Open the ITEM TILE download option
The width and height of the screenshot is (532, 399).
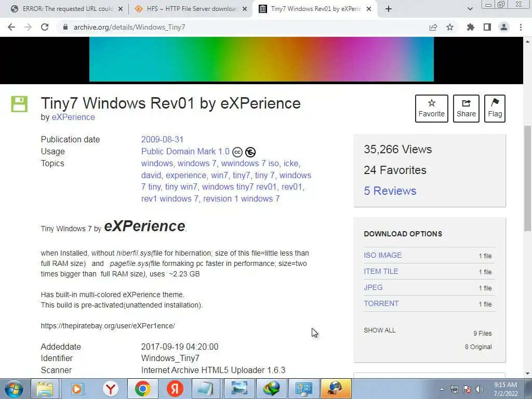coord(381,271)
